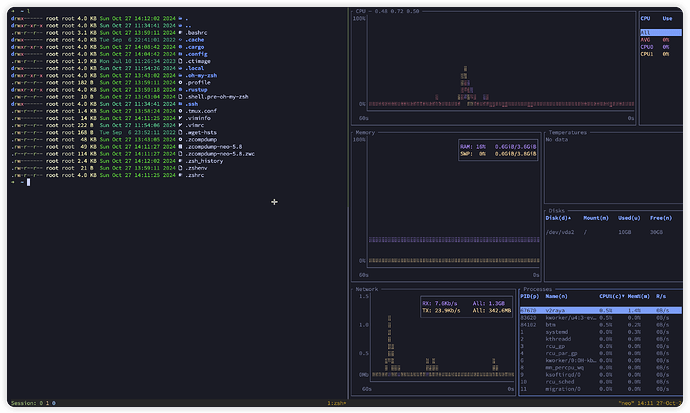
Task: Click the folder icon next to .cargo
Action: pyautogui.click(x=180, y=47)
